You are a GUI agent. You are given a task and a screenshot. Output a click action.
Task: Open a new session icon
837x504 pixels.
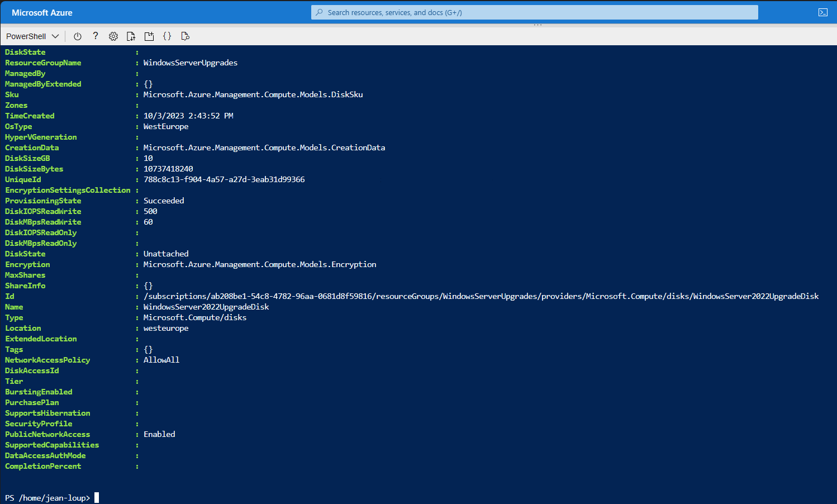pyautogui.click(x=149, y=36)
